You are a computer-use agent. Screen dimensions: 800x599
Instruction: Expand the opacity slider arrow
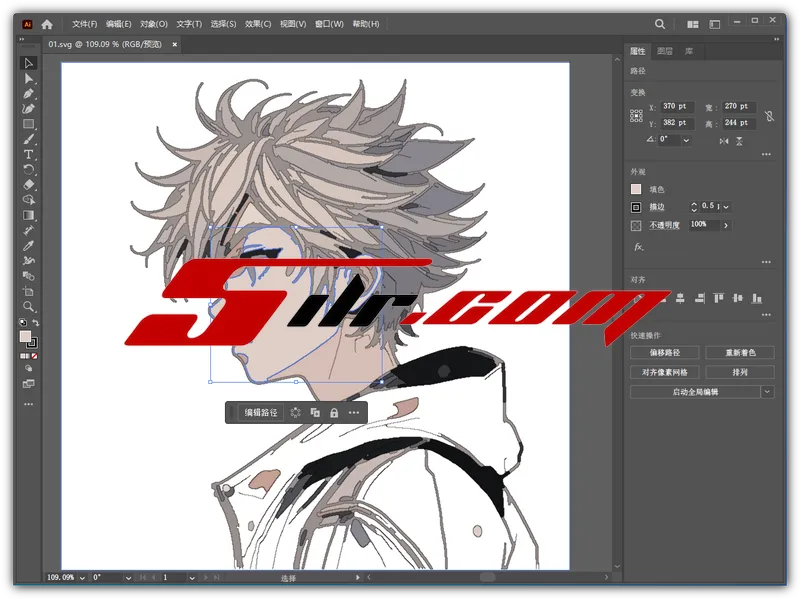[x=726, y=225]
